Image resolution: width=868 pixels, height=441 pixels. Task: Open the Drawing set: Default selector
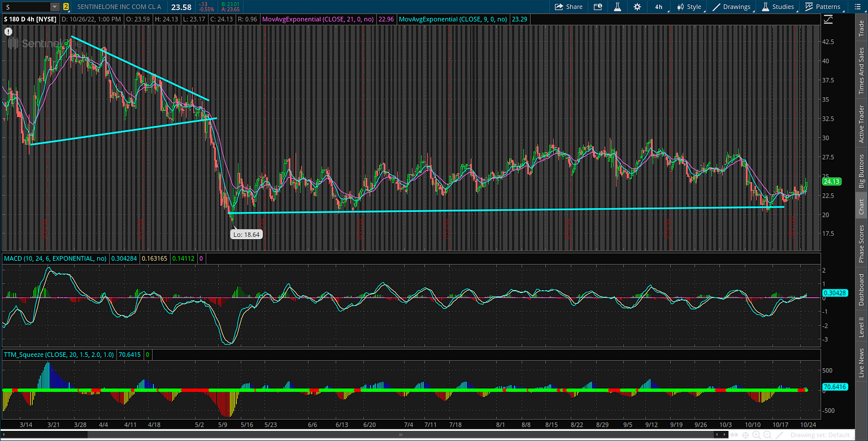coord(820,435)
